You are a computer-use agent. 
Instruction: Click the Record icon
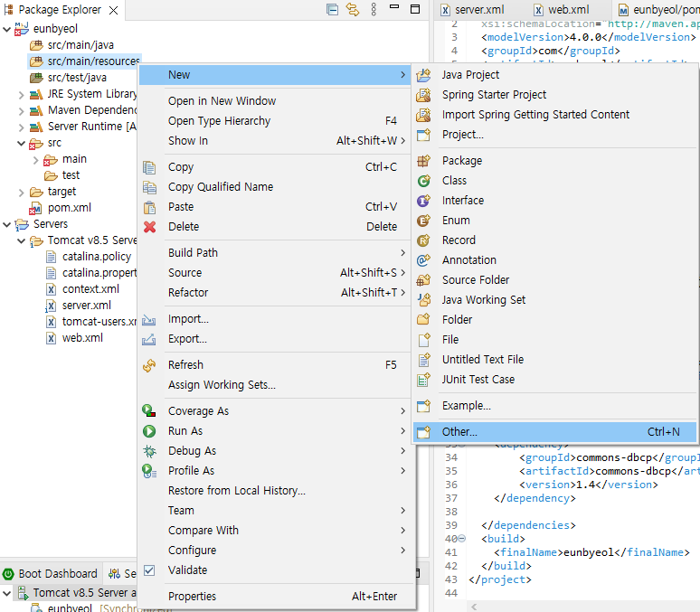click(x=423, y=240)
